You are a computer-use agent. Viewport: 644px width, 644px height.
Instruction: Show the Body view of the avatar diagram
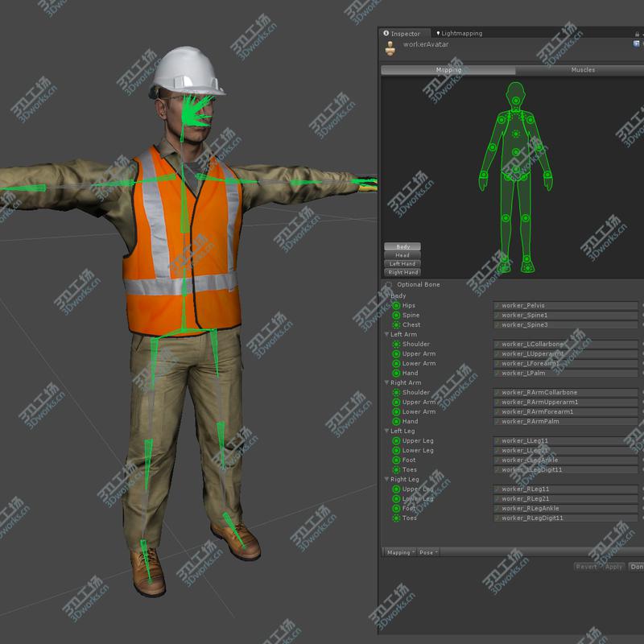click(402, 246)
